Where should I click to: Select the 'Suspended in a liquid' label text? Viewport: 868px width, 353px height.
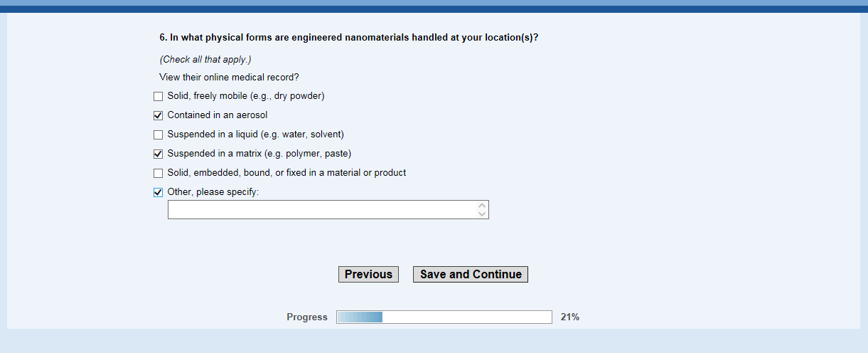point(255,135)
